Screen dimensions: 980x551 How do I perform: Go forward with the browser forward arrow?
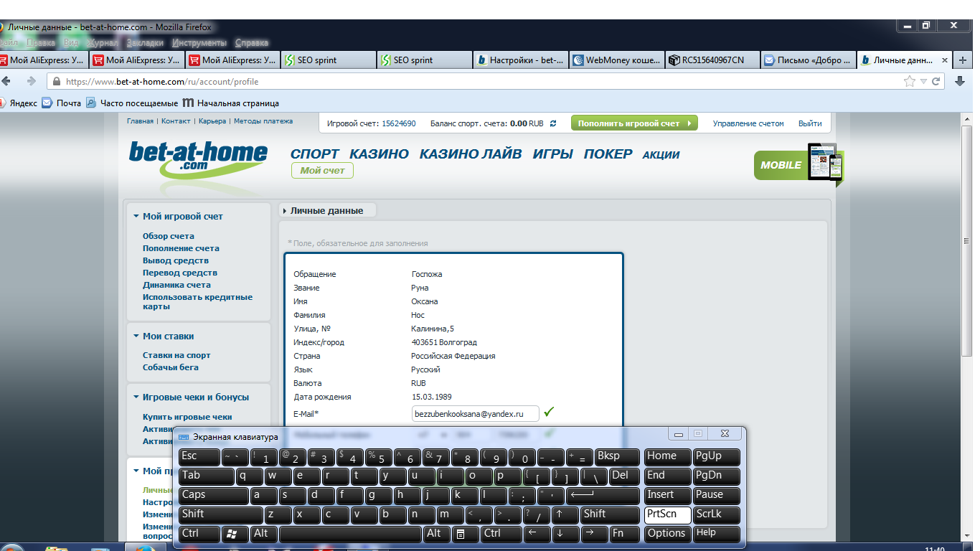[31, 81]
